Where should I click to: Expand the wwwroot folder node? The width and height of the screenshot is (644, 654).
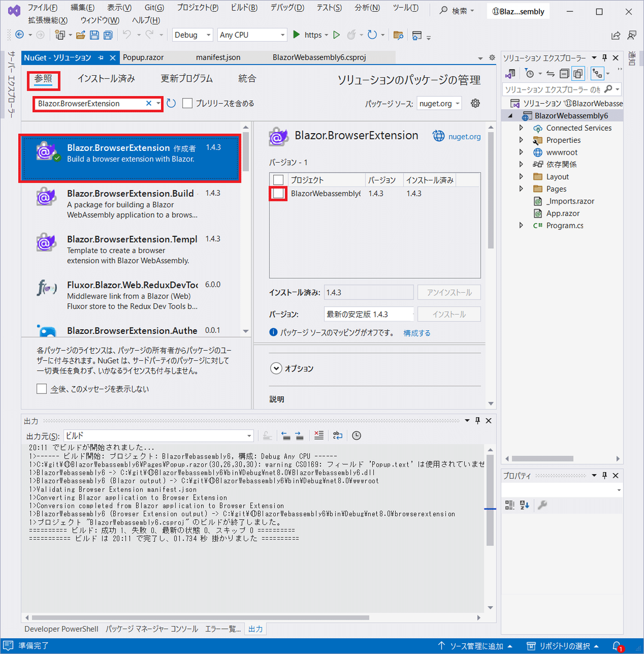[521, 152]
